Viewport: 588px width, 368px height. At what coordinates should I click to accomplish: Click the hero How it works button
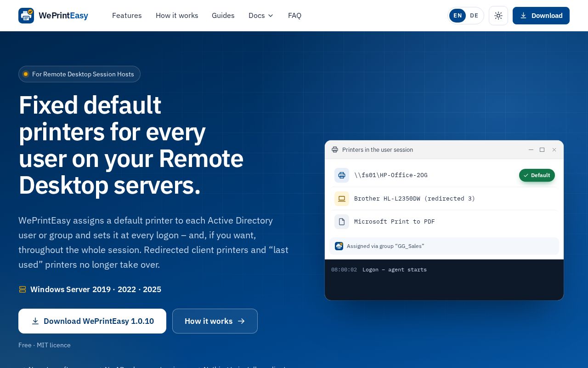215,321
